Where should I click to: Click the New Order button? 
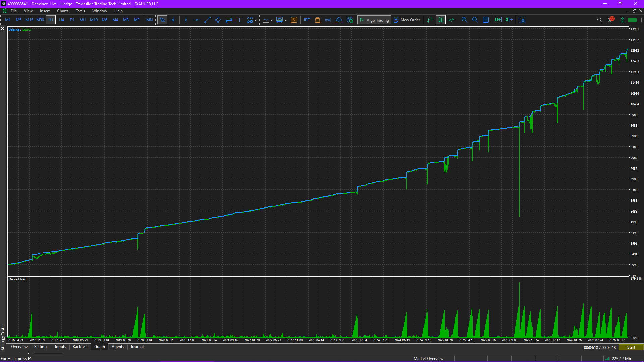407,20
